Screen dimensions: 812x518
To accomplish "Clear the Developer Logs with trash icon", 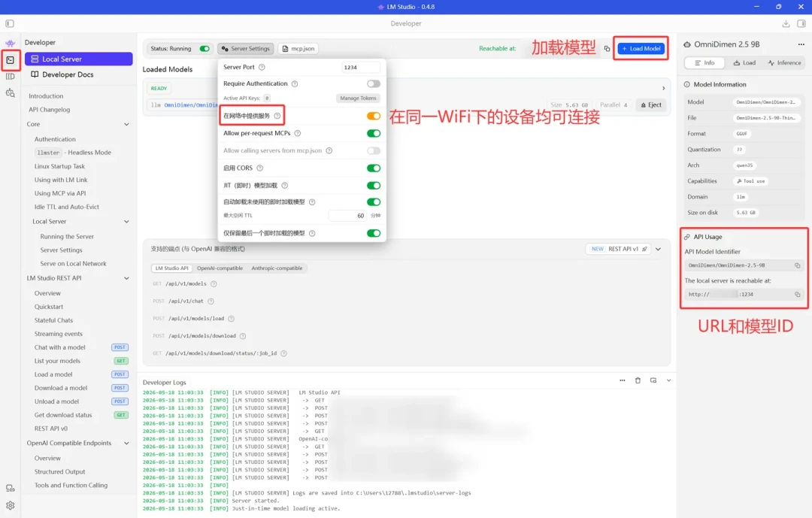I will [638, 380].
